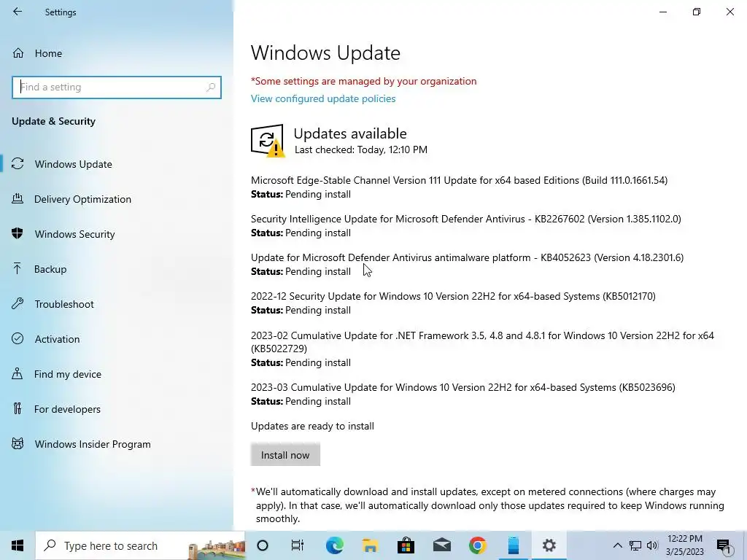Click the volume speaker tray icon
The width and height of the screenshot is (747, 560).
[652, 545]
